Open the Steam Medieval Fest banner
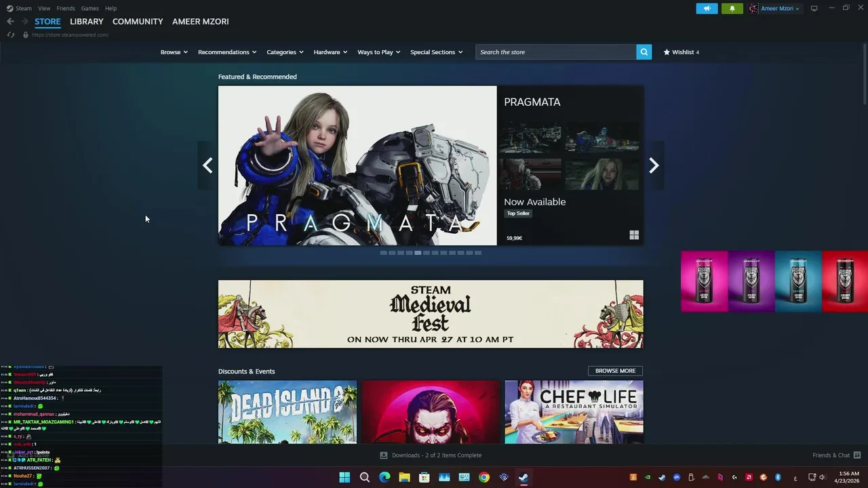The height and width of the screenshot is (488, 868). pos(431,314)
